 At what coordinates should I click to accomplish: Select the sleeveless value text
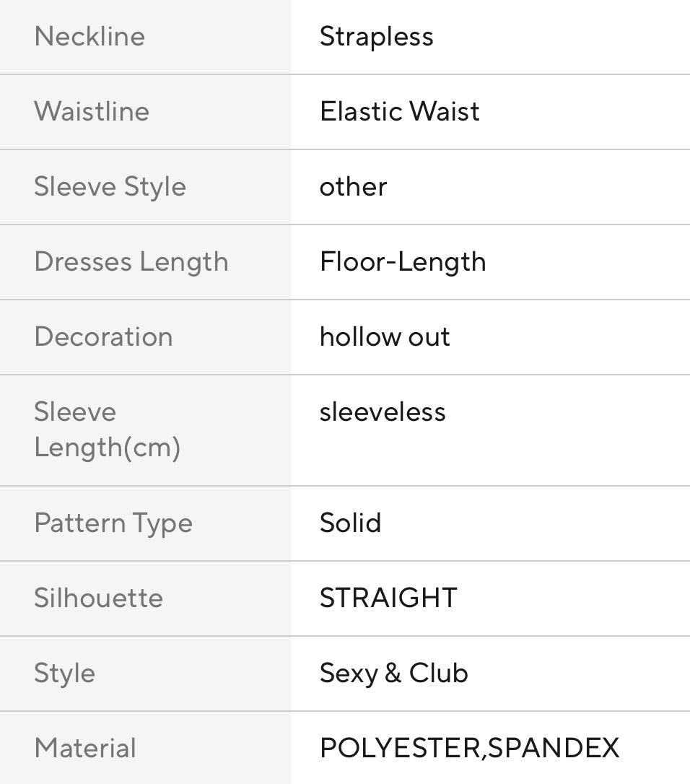(x=383, y=411)
